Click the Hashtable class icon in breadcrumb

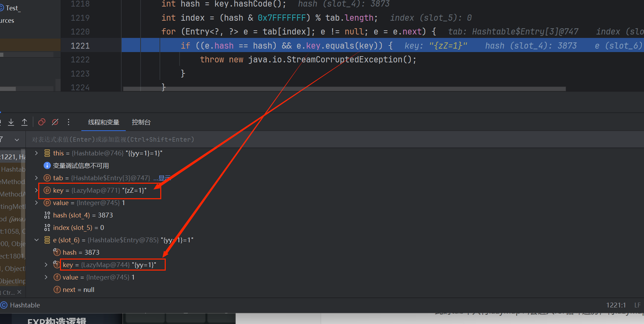(4, 305)
